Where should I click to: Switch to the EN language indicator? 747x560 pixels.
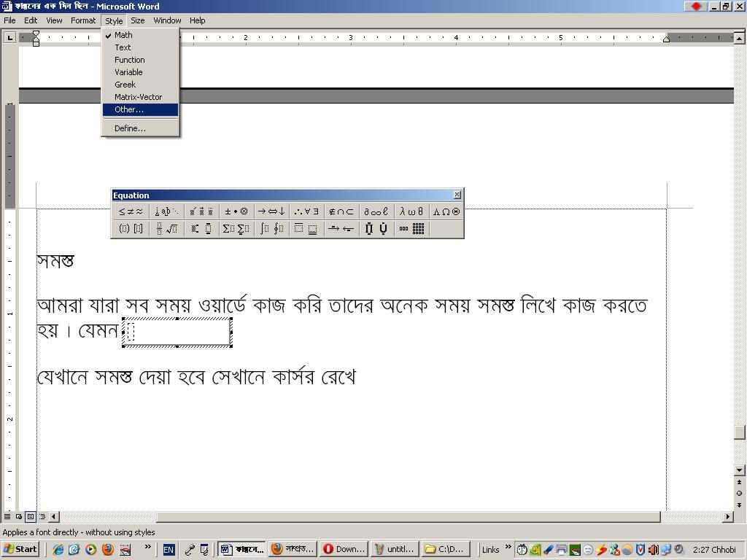pos(168,549)
